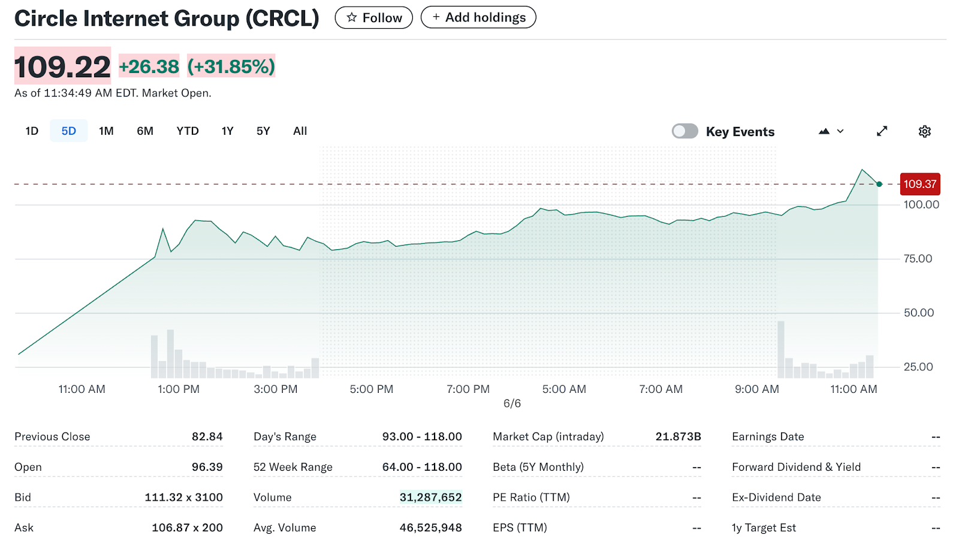Viewport: 959px width, 560px height.
Task: Click the star icon in Follow button
Action: [x=352, y=17]
